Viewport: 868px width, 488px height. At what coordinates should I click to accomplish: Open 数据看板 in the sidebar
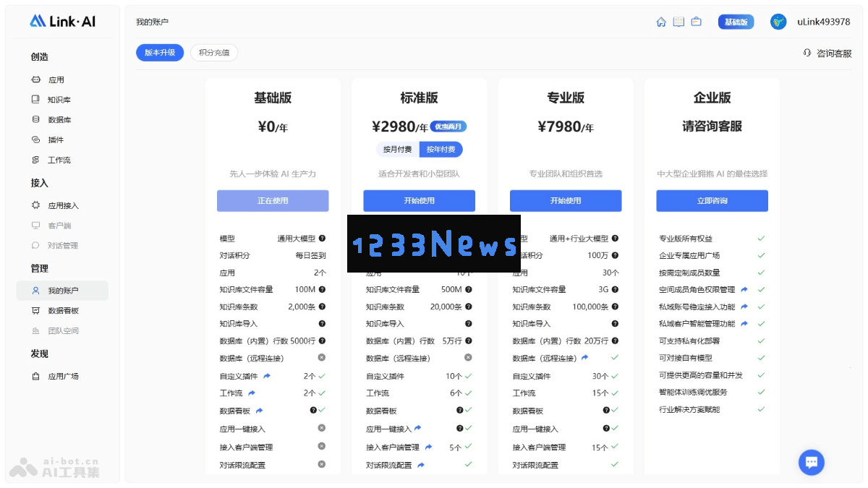pos(61,311)
